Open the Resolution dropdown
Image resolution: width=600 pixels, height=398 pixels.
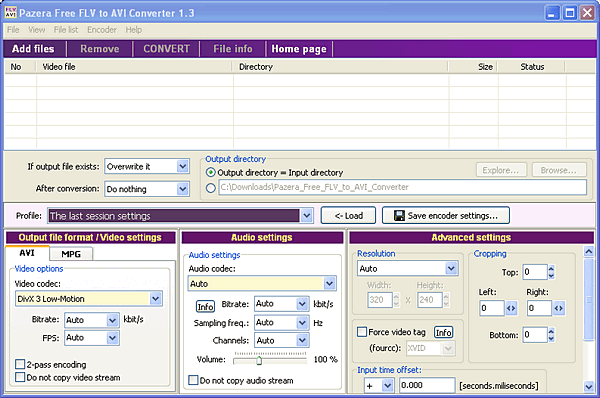pos(451,269)
